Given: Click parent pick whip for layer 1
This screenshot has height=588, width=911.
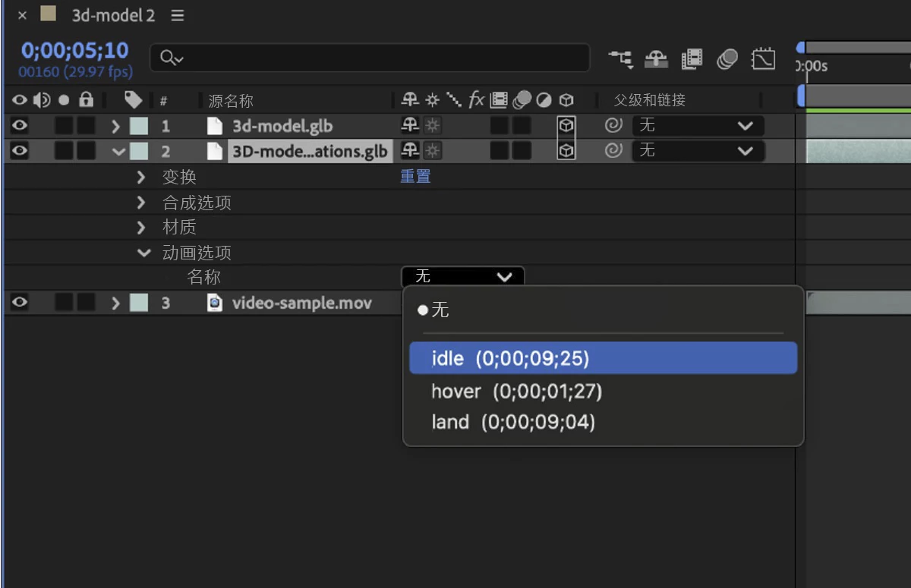Looking at the screenshot, I should (x=613, y=126).
